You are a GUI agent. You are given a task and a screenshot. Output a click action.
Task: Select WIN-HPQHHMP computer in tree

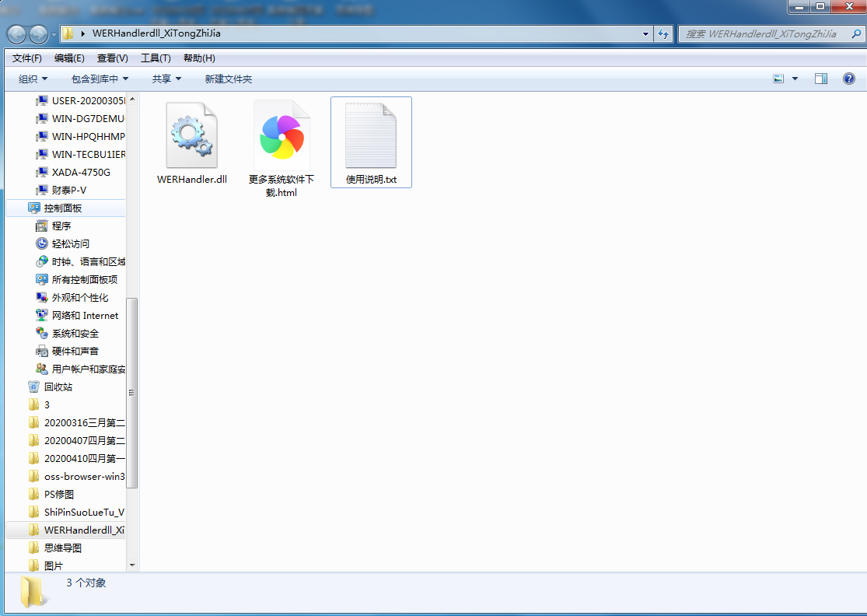80,137
